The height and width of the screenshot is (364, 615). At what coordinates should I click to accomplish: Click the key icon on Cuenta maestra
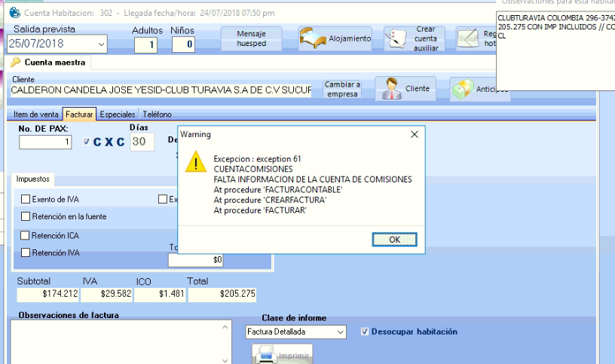(x=15, y=63)
